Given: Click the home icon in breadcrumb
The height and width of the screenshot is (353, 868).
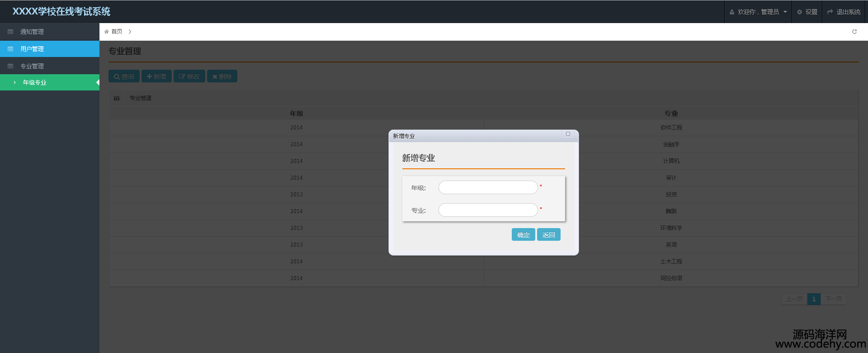Looking at the screenshot, I should (107, 32).
